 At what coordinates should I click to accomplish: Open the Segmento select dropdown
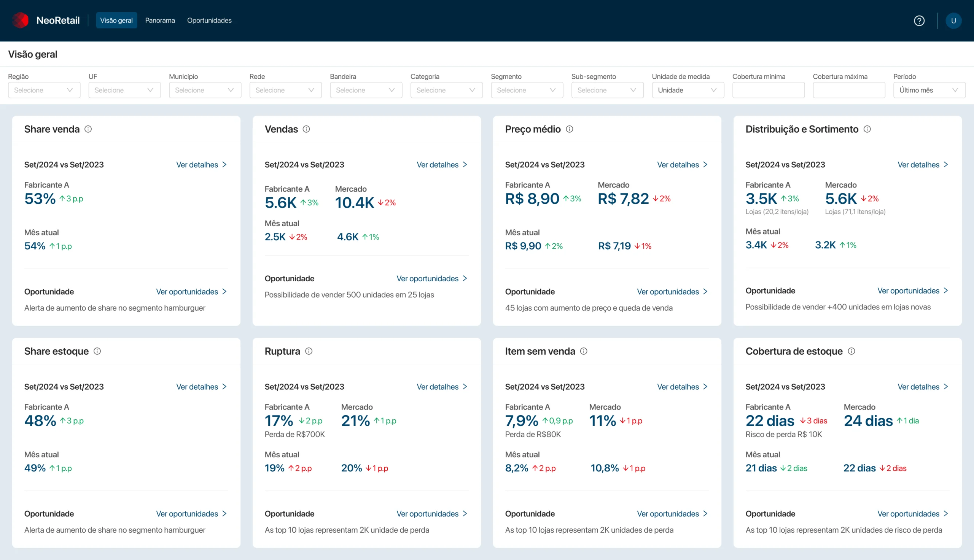[x=527, y=90]
